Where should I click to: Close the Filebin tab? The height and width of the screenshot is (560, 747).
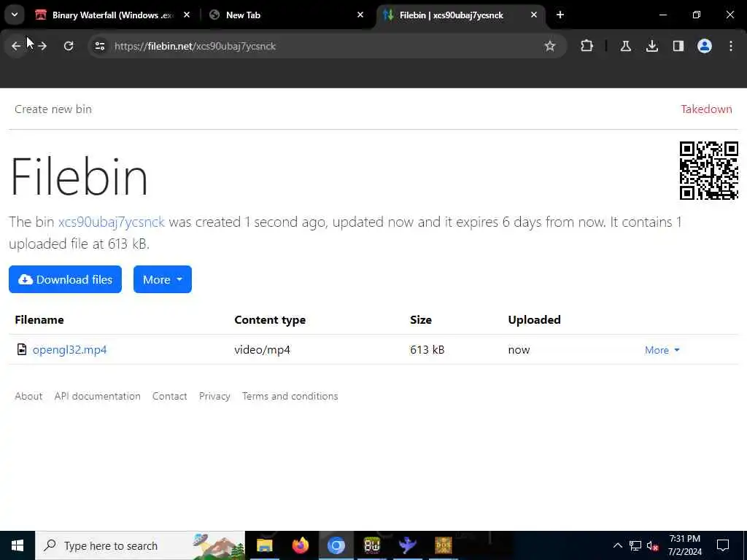pyautogui.click(x=533, y=15)
